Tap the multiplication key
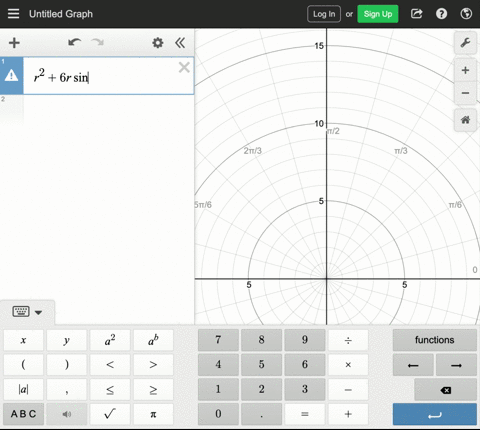 (x=348, y=365)
